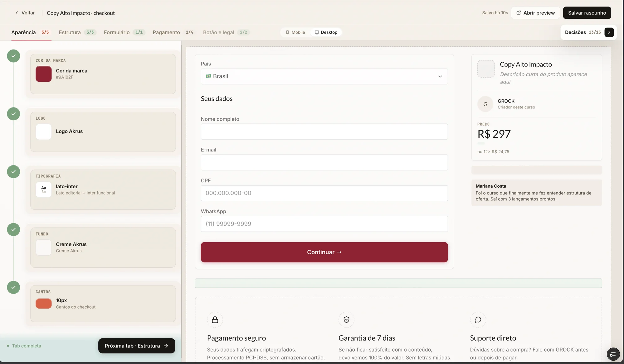The width and height of the screenshot is (624, 364).
Task: Click the Cor da marca color swatch
Action: pos(44,74)
